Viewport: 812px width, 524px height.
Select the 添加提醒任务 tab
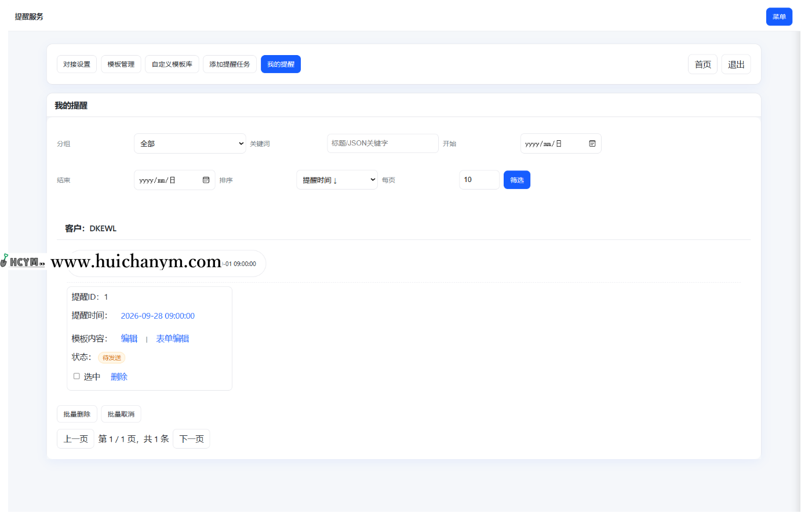(x=230, y=64)
